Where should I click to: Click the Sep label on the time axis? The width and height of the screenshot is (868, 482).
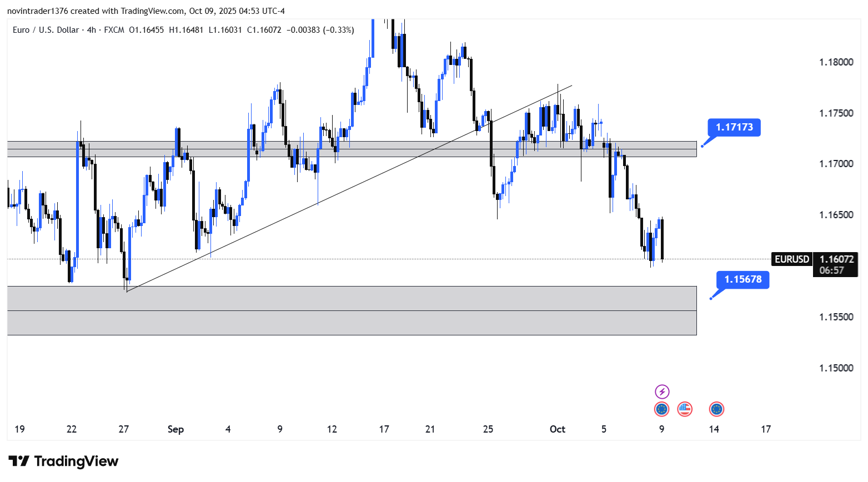[175, 429]
